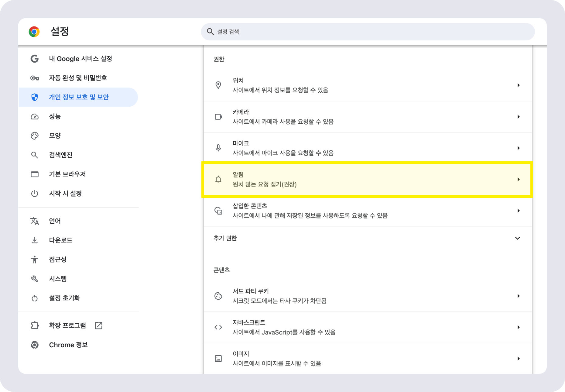Image resolution: width=565 pixels, height=392 pixels.
Task: Click the search magnifier icon in settings search
Action: coord(210,32)
